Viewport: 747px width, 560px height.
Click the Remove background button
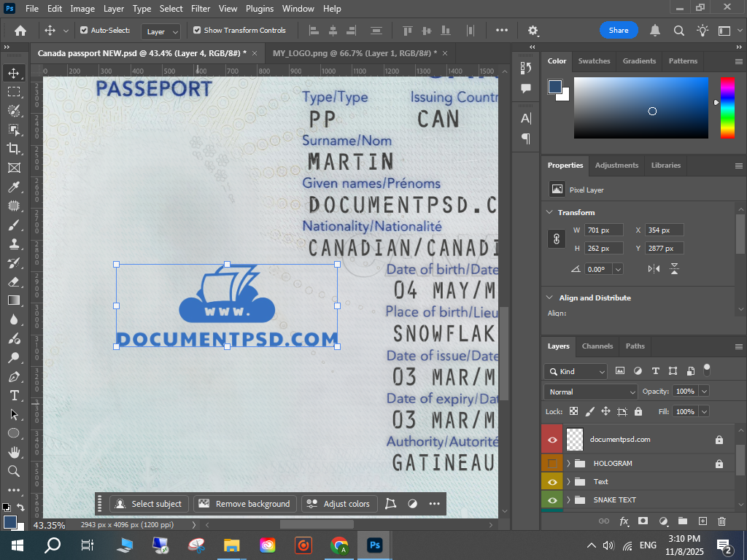pos(245,504)
